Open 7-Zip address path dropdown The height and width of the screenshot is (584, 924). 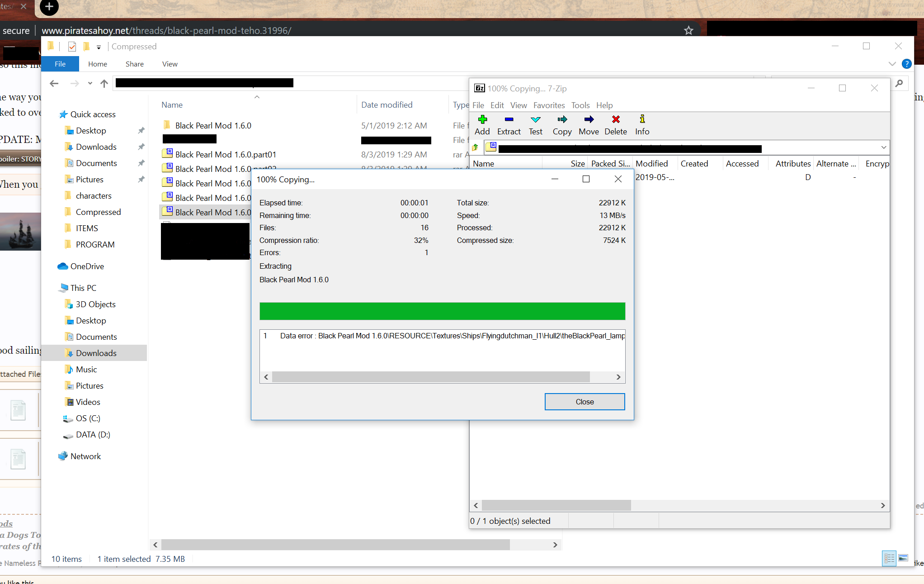click(883, 147)
